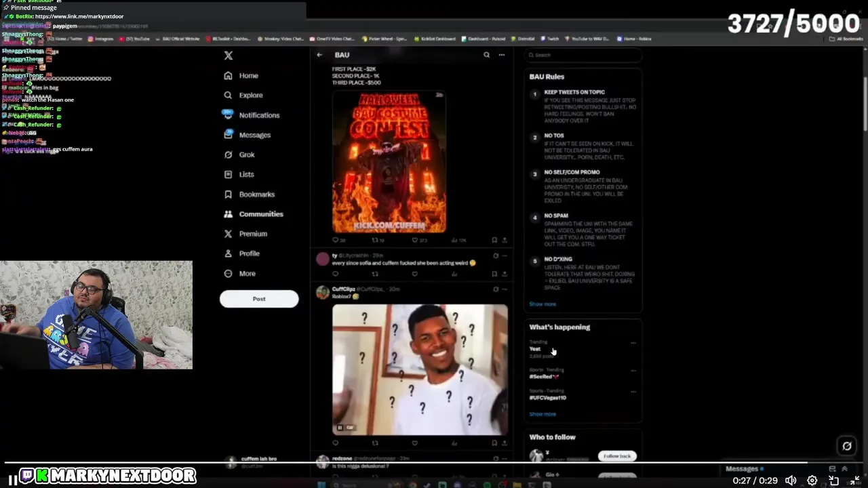Seek on the video progress bar
Image resolution: width=868 pixels, height=488 pixels.
point(434,464)
